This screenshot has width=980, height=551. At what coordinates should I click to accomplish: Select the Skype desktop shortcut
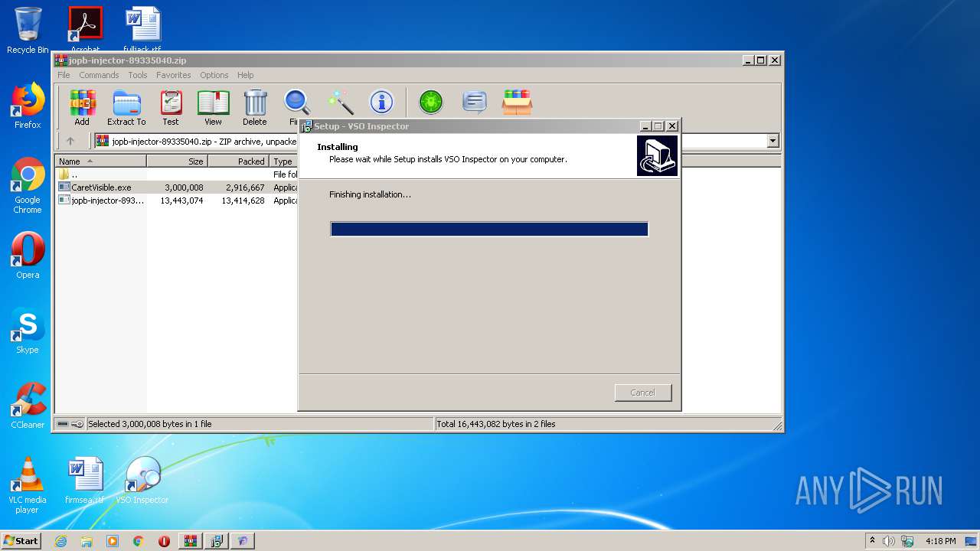coord(28,331)
